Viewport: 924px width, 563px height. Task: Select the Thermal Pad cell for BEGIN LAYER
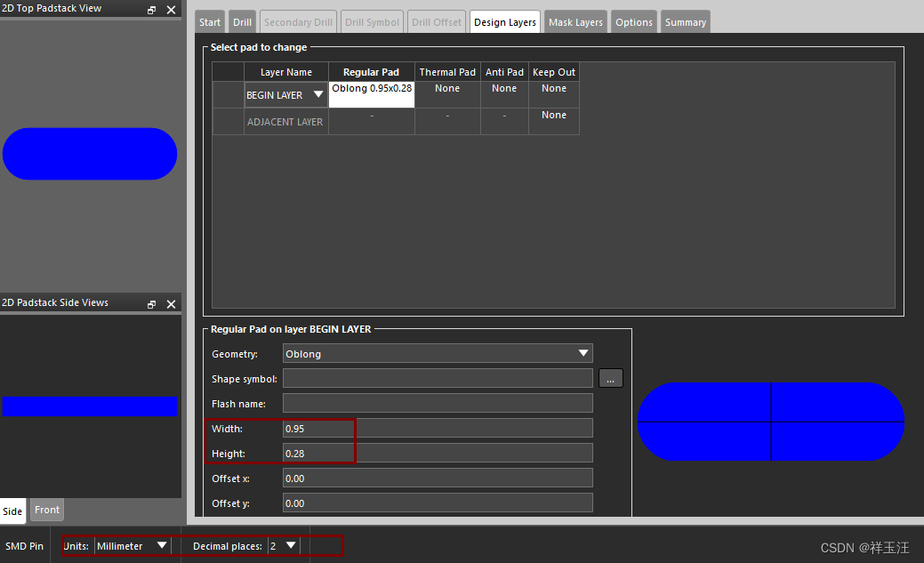(x=447, y=94)
